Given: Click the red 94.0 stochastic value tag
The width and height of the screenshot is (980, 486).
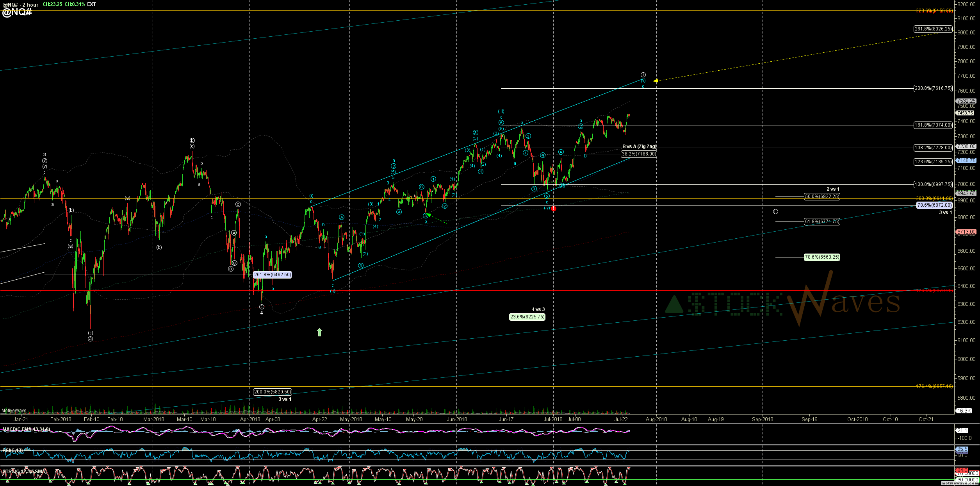Looking at the screenshot, I should coord(961,470).
